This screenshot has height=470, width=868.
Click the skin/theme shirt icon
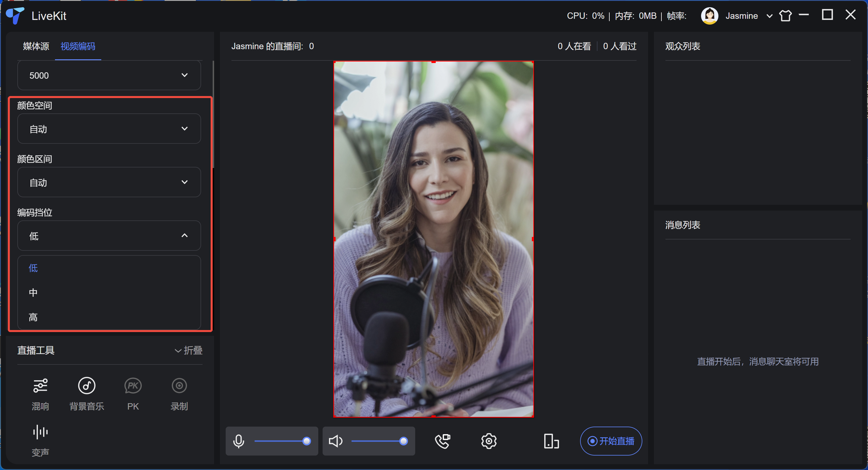pyautogui.click(x=785, y=16)
